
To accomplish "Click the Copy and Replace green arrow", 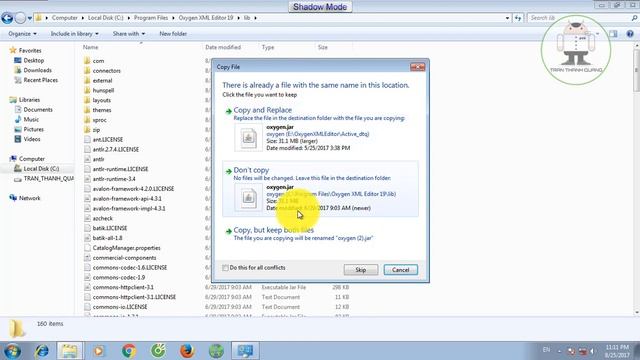I will click(x=229, y=111).
